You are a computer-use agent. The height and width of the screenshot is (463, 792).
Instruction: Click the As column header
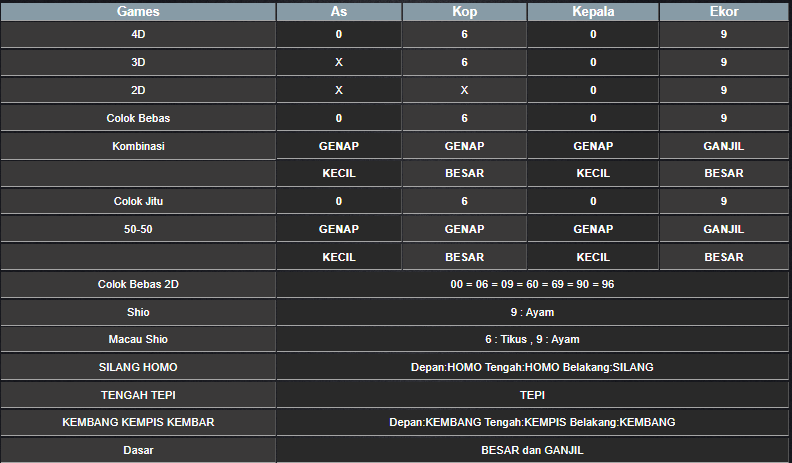(339, 12)
